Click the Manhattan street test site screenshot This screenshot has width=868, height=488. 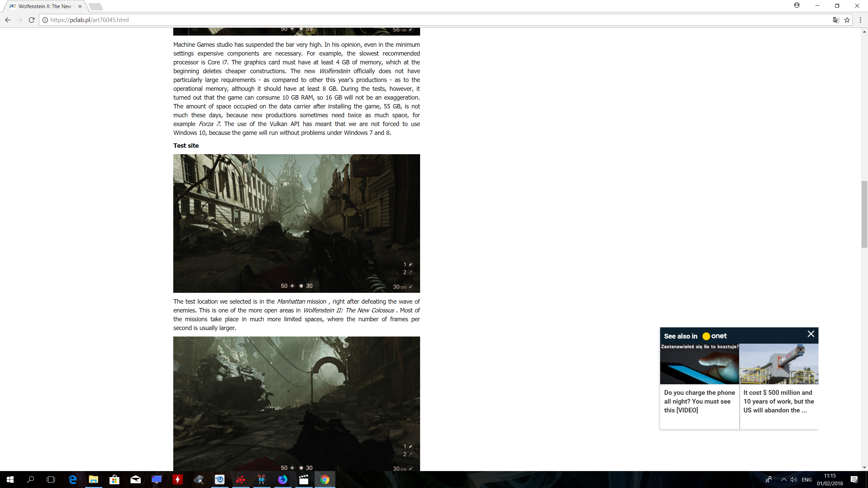[296, 223]
